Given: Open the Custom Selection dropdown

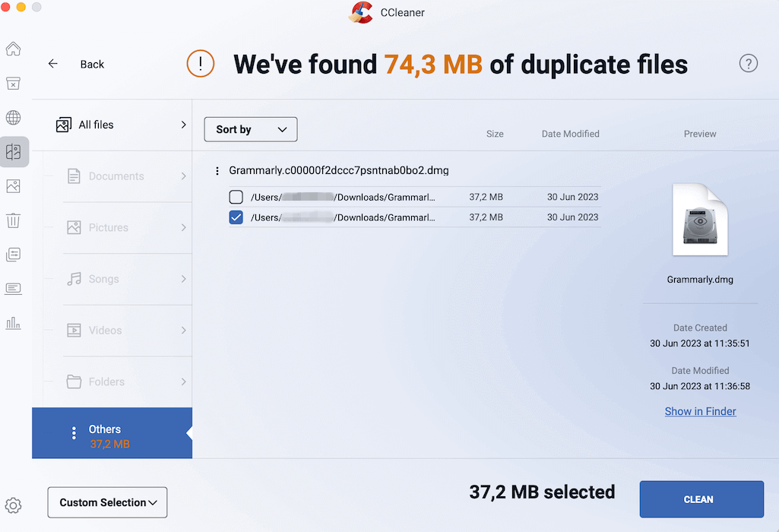Looking at the screenshot, I should pos(107,502).
